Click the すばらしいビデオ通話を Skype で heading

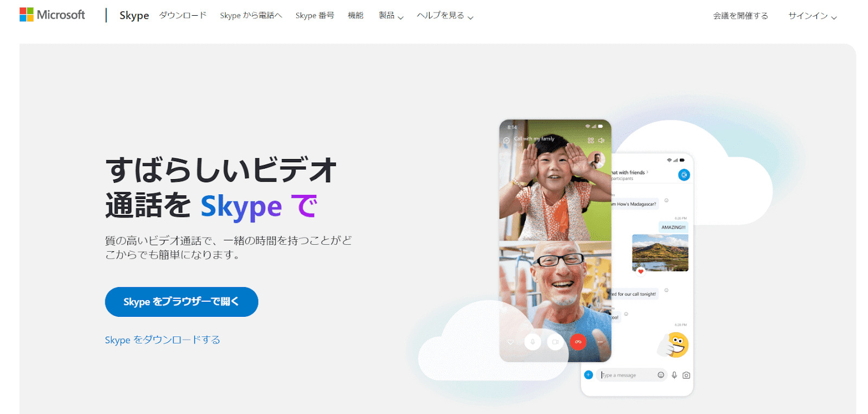click(221, 188)
